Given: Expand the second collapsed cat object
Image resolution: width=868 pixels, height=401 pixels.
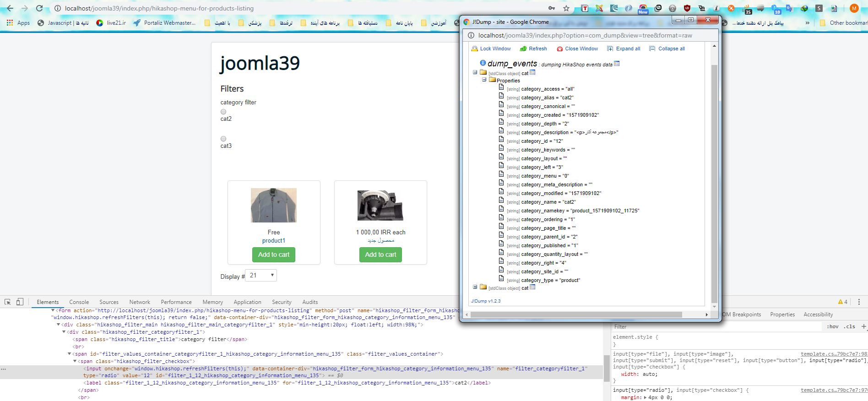Looking at the screenshot, I should (475, 287).
